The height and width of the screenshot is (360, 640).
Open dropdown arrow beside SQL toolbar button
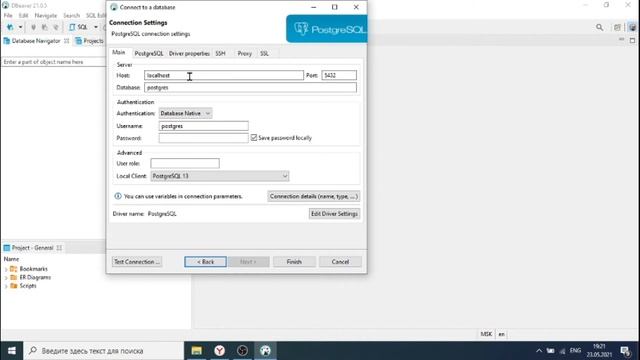[96, 27]
